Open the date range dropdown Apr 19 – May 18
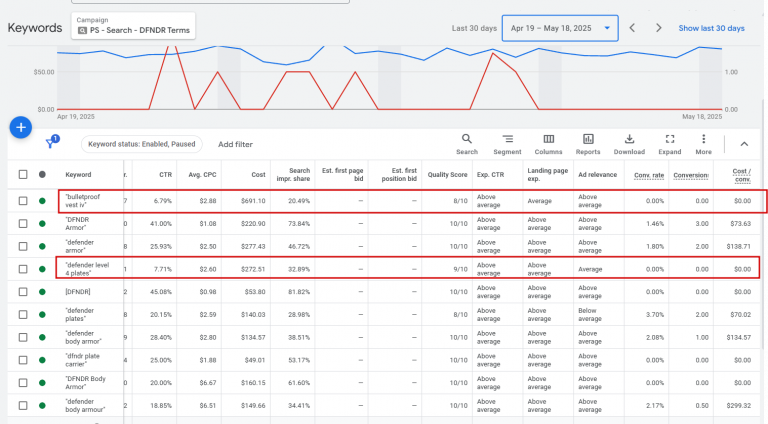Viewport: 768px width, 424px height. [560, 28]
